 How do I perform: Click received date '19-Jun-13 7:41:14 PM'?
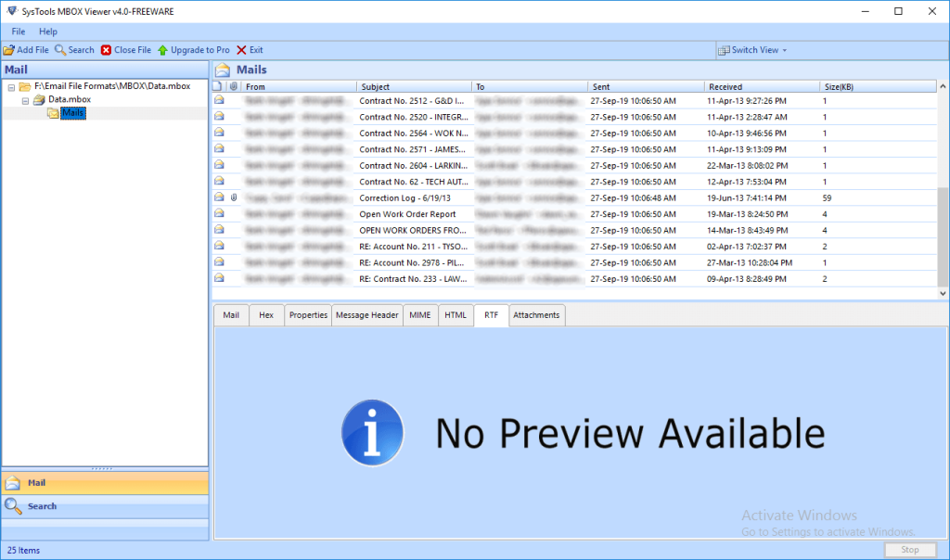747,198
